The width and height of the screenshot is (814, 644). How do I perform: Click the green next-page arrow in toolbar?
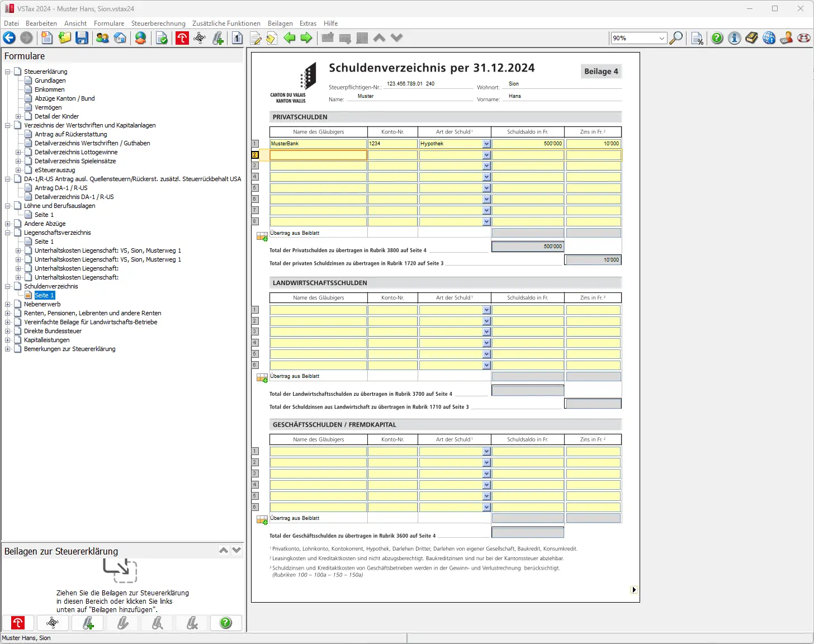click(306, 38)
